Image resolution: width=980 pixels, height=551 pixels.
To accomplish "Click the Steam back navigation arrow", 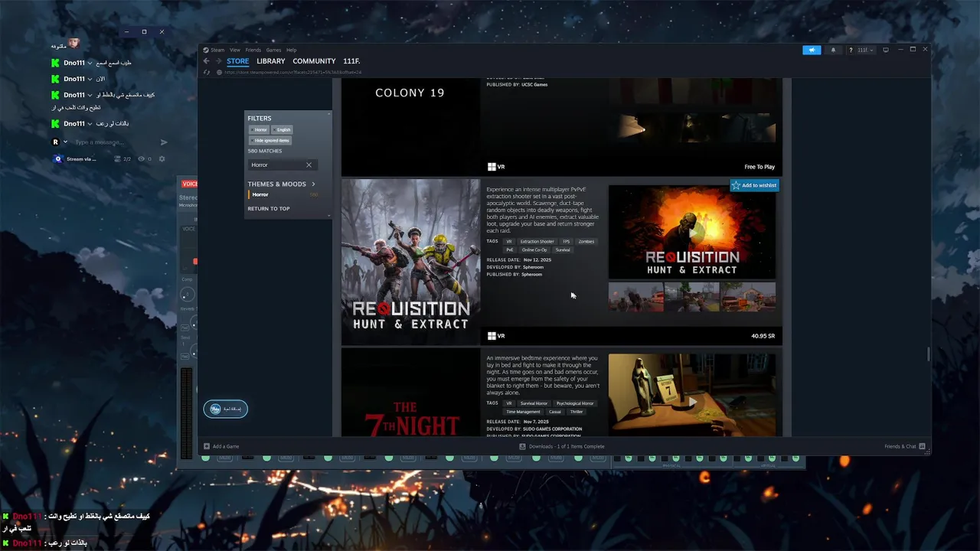I will click(207, 61).
